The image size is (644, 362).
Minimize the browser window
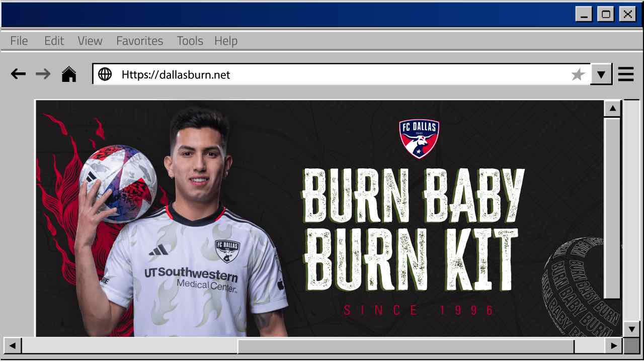(584, 14)
